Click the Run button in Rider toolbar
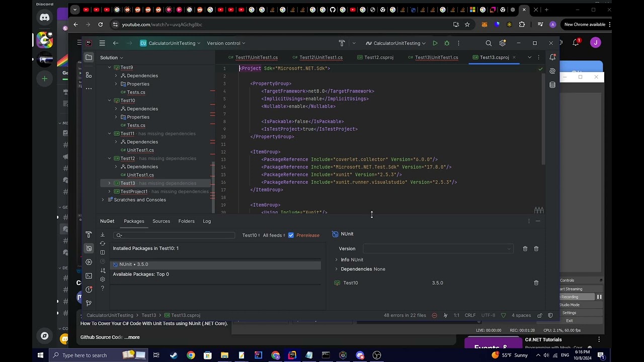The width and height of the screenshot is (644, 362). [x=435, y=43]
